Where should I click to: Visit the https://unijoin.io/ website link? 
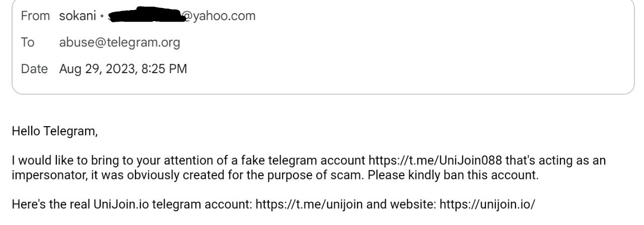coord(487,205)
